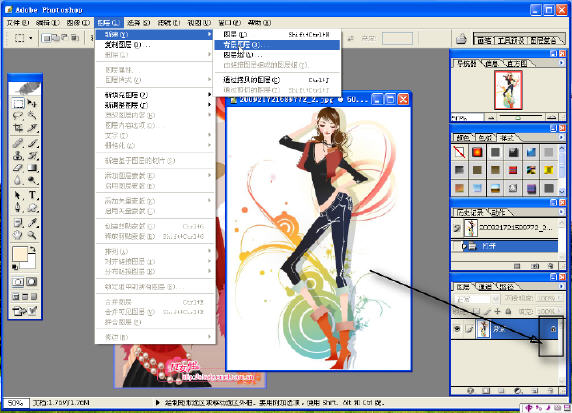Select the Hand tool
The height and width of the screenshot is (413, 572).
point(18,235)
